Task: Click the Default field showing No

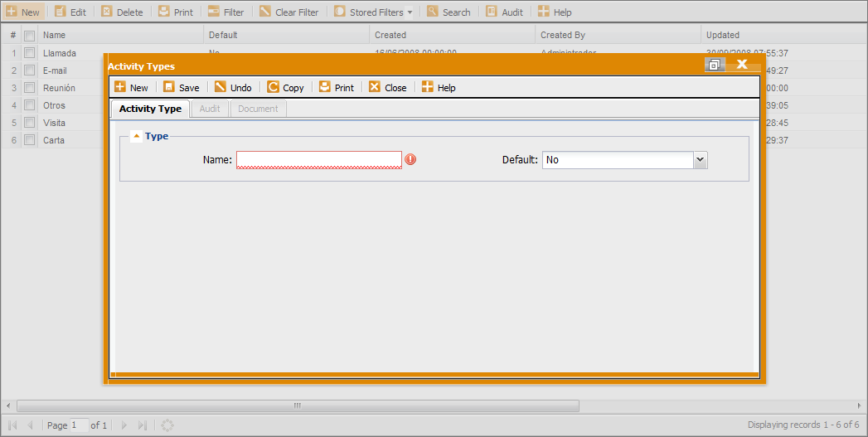Action: click(x=618, y=160)
